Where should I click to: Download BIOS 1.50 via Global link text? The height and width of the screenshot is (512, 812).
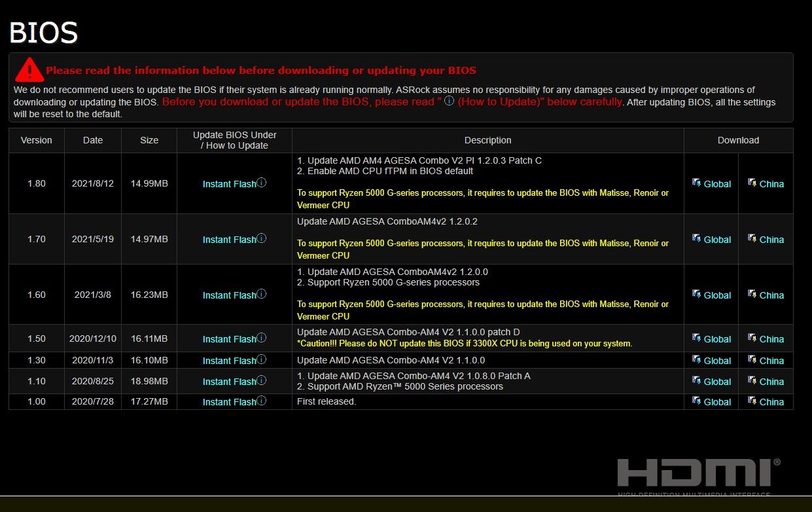tap(717, 339)
